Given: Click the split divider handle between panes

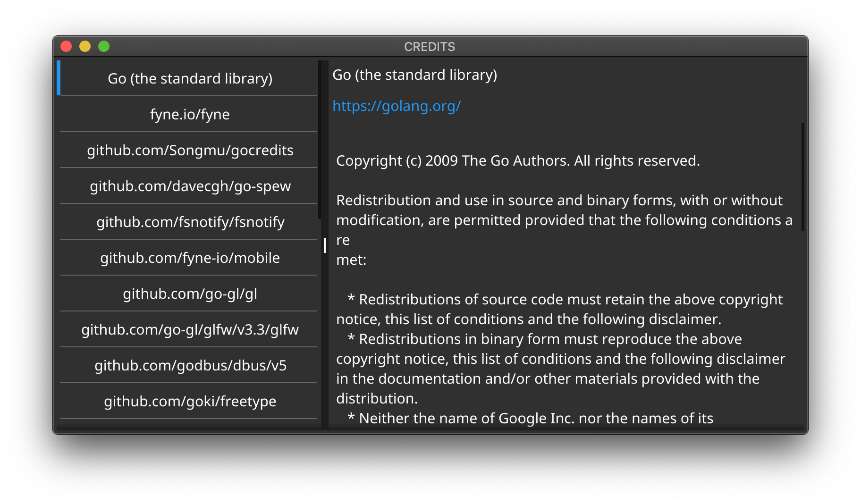Looking at the screenshot, I should click(x=325, y=245).
